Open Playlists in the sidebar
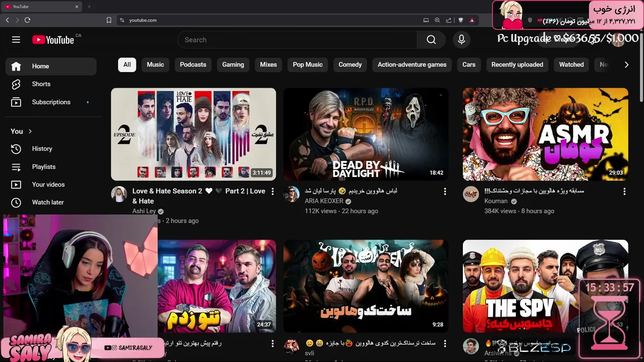This screenshot has height=362, width=644. (51, 167)
